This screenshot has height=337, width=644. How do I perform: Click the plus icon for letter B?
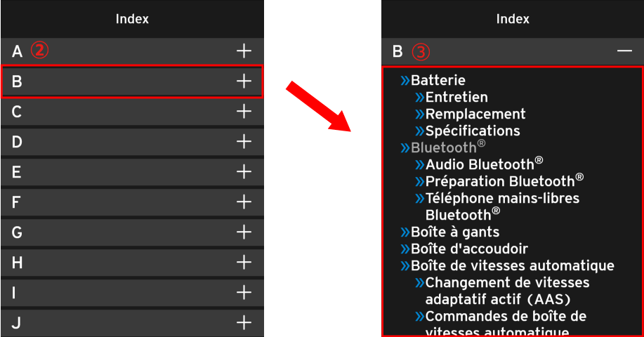tap(243, 81)
